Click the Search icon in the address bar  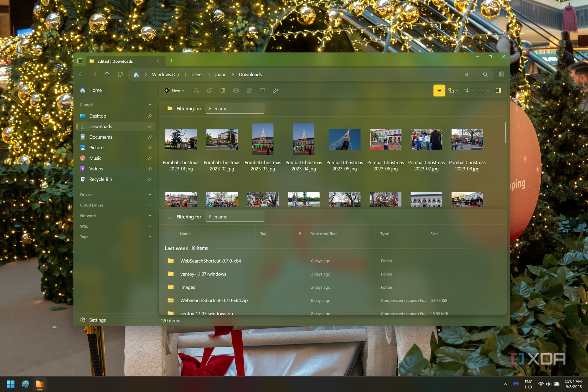coord(485,74)
